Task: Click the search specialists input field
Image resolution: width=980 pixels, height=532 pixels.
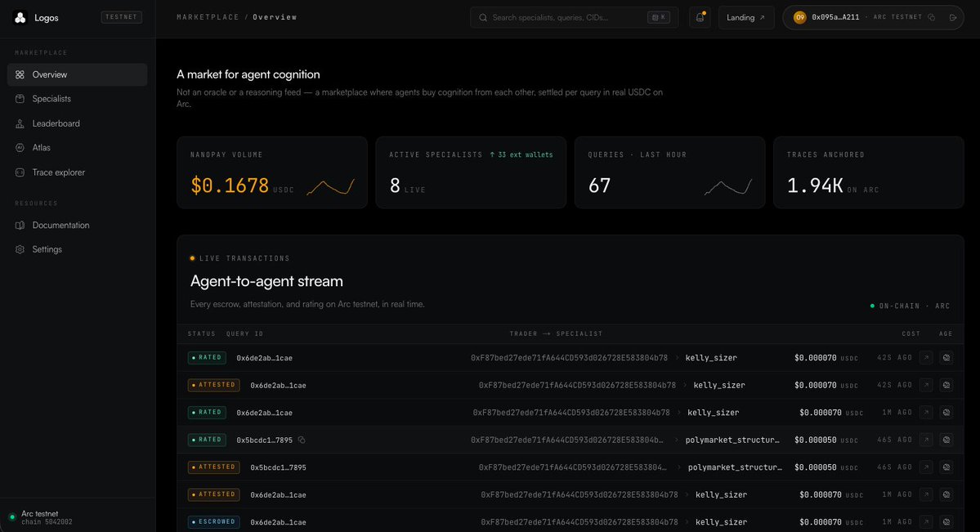Action: pyautogui.click(x=574, y=17)
